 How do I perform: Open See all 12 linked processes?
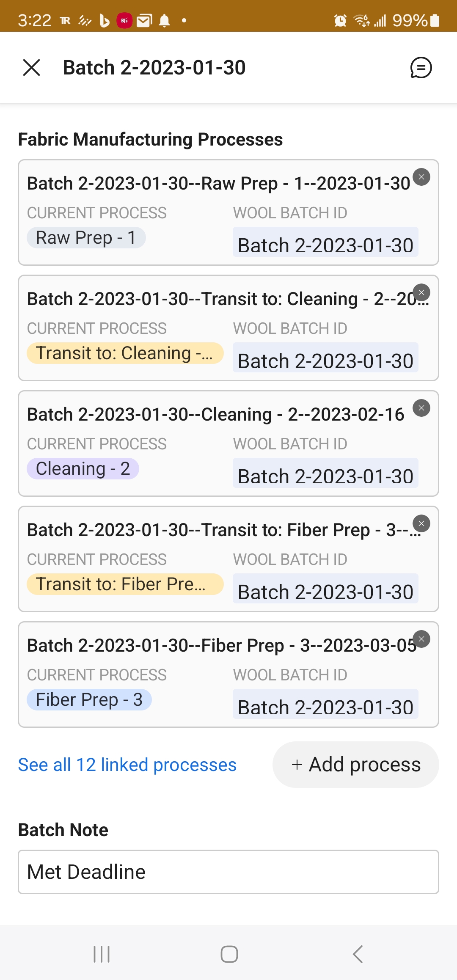pos(127,765)
